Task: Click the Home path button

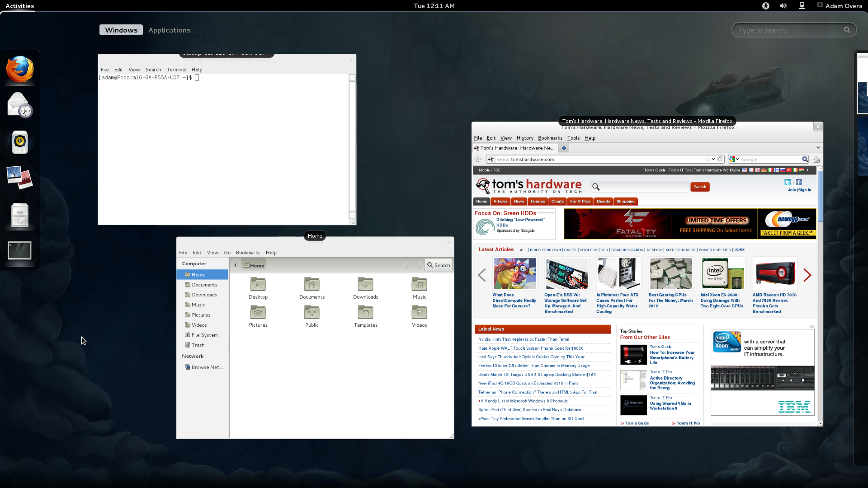Action: point(254,265)
